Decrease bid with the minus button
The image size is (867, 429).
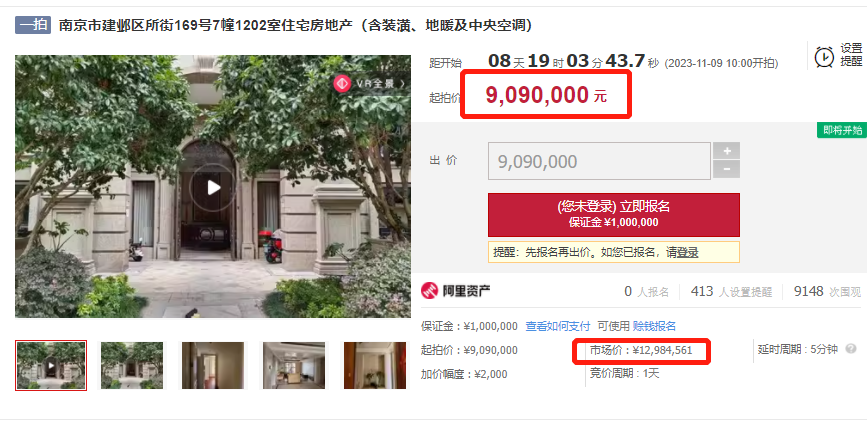(x=726, y=169)
